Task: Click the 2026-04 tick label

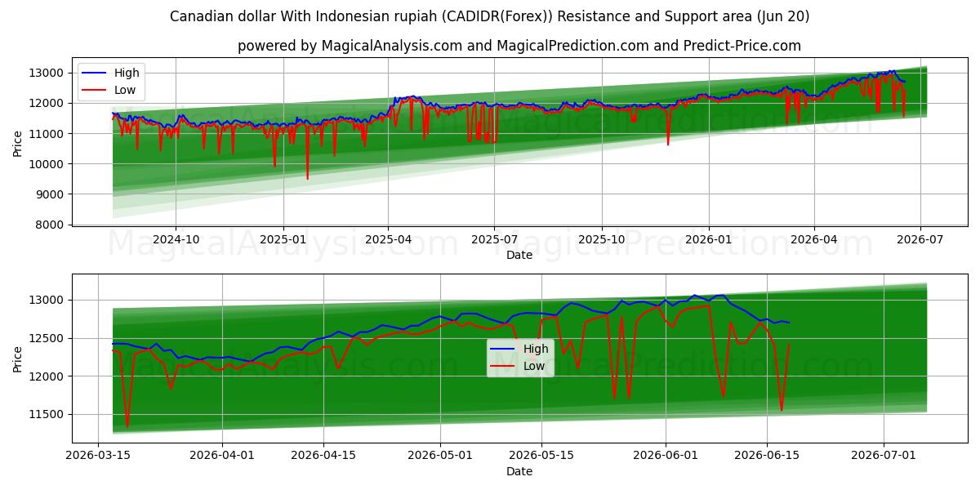Action: click(814, 239)
